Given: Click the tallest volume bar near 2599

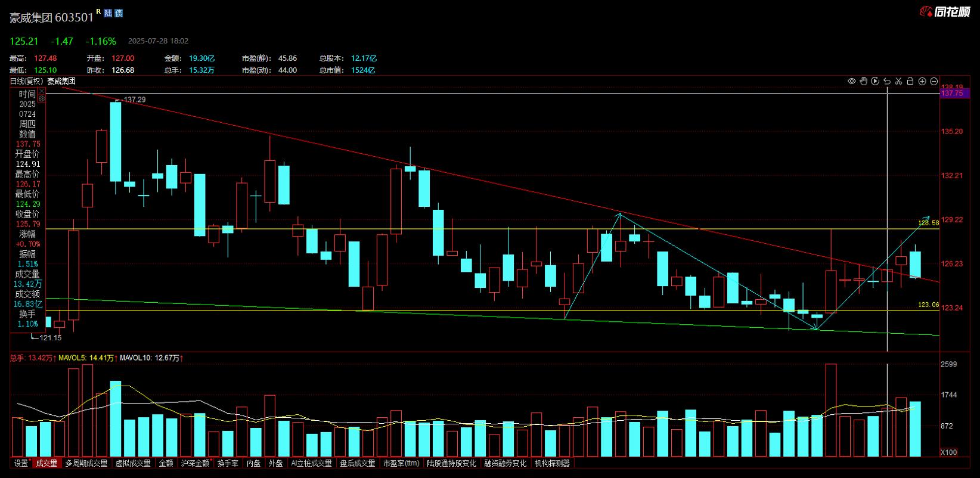Looking at the screenshot, I should pyautogui.click(x=831, y=410).
